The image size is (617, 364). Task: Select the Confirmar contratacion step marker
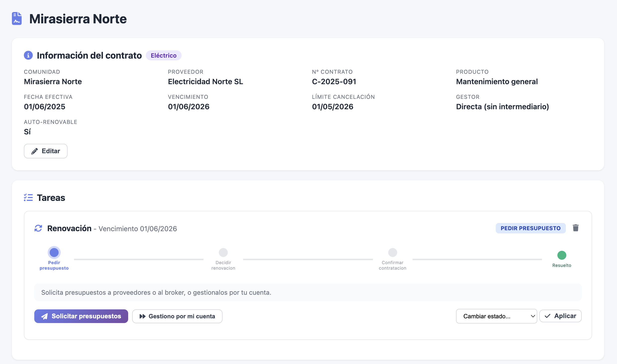click(393, 253)
